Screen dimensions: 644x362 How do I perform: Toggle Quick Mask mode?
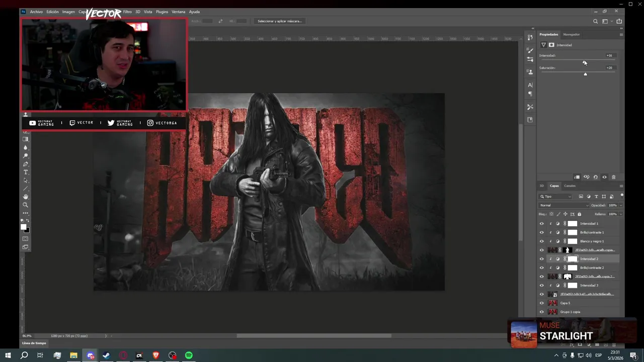tap(26, 239)
